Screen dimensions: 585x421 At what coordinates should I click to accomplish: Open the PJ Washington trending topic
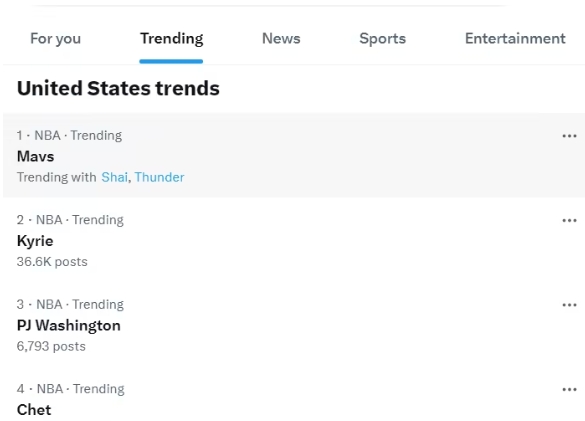[69, 325]
